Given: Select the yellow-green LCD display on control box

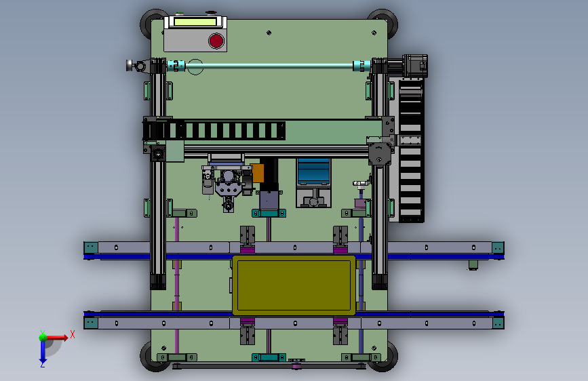Looking at the screenshot, I should point(196,22).
